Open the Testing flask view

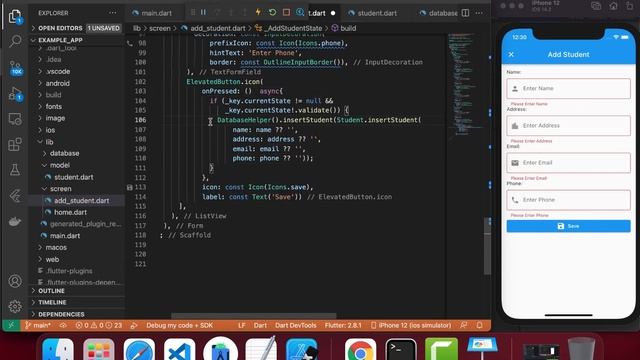coord(15,170)
